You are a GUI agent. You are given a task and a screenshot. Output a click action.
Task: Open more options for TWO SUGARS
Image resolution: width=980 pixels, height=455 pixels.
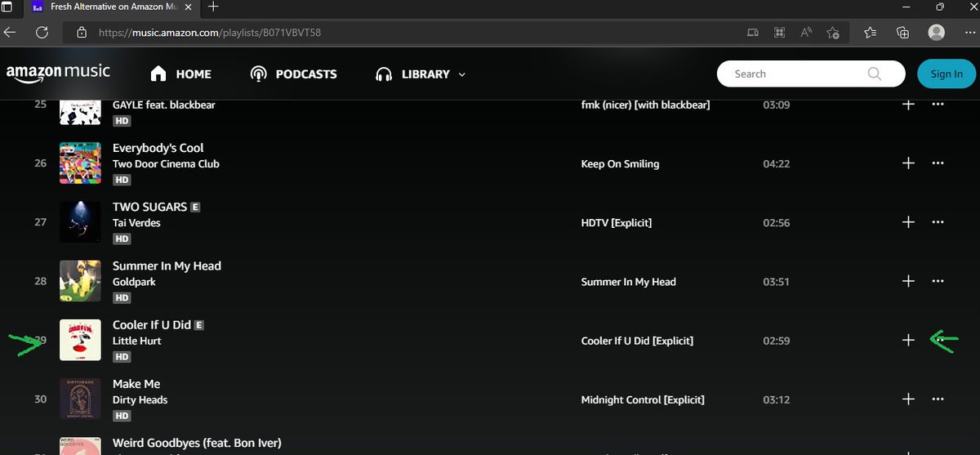[938, 222]
